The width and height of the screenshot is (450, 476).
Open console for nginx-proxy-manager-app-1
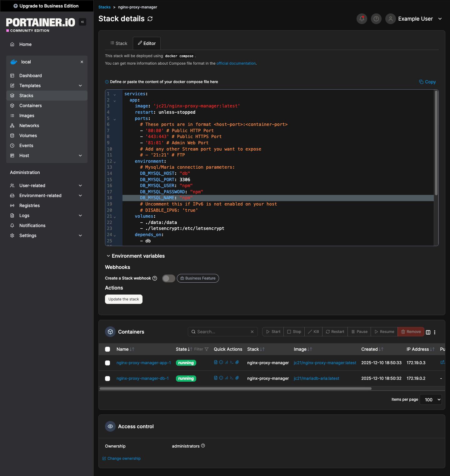tap(232, 362)
